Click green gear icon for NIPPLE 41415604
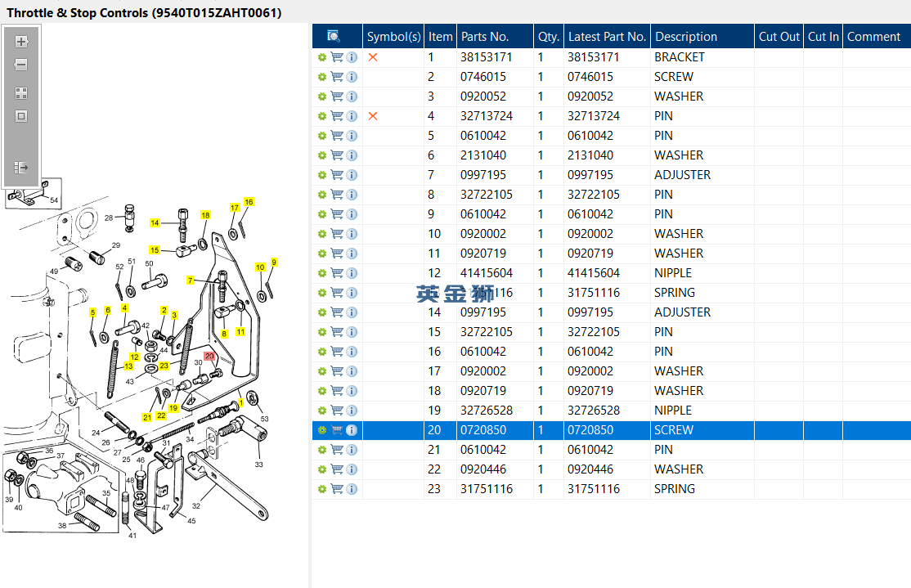 322,273
